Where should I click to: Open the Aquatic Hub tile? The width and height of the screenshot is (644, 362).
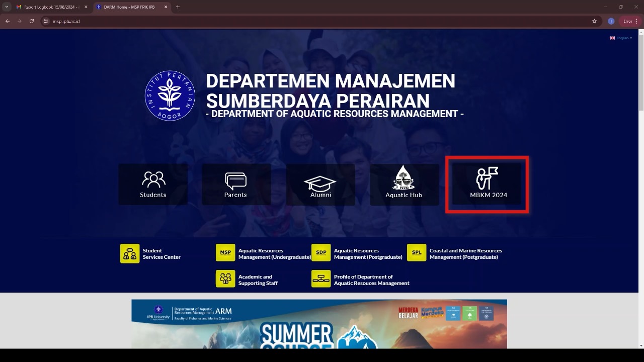click(x=404, y=184)
